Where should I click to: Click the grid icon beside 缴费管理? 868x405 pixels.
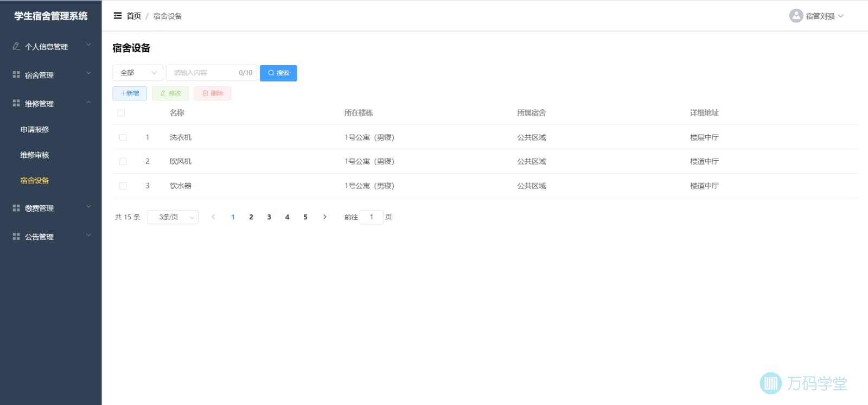point(16,207)
